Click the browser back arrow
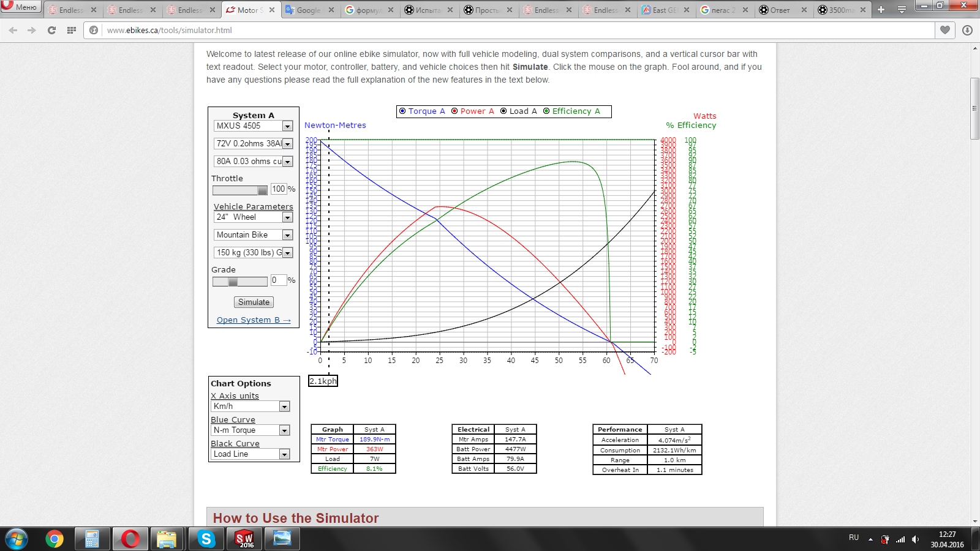Image resolution: width=980 pixels, height=551 pixels. [13, 30]
